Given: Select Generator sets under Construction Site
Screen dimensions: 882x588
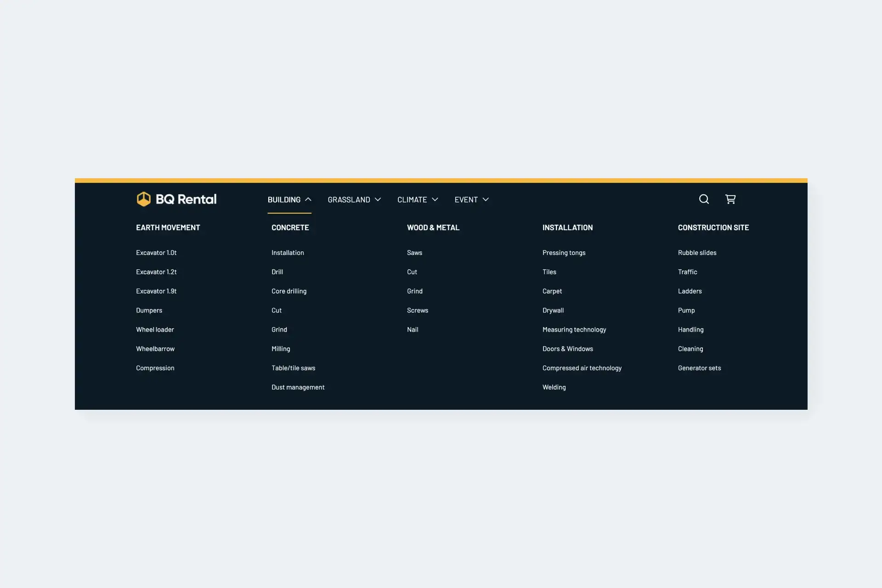Looking at the screenshot, I should click(x=699, y=367).
